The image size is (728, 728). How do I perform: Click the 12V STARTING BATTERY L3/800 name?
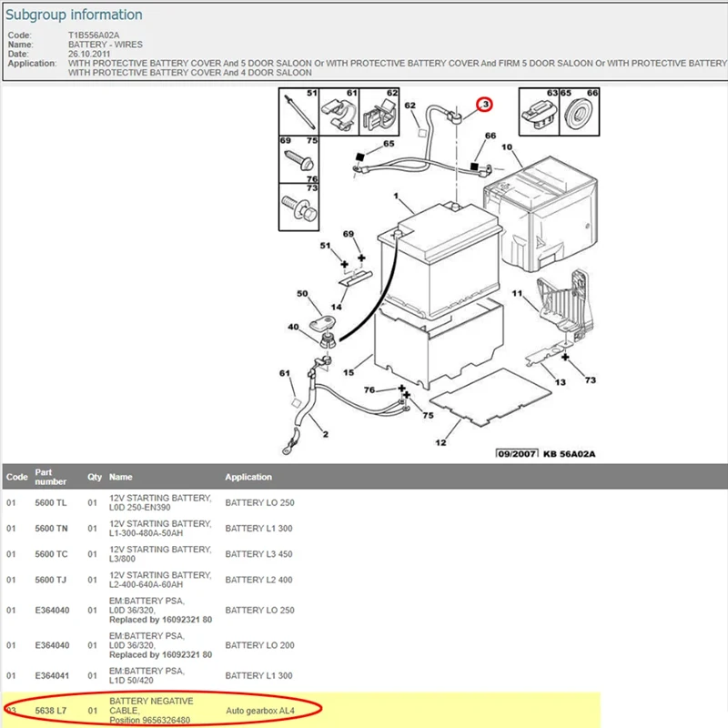[160, 554]
